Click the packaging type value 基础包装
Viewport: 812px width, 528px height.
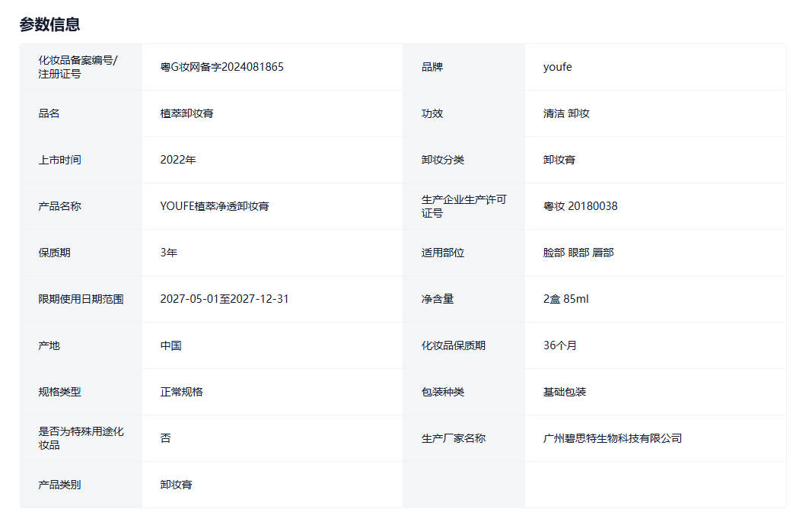pos(565,392)
